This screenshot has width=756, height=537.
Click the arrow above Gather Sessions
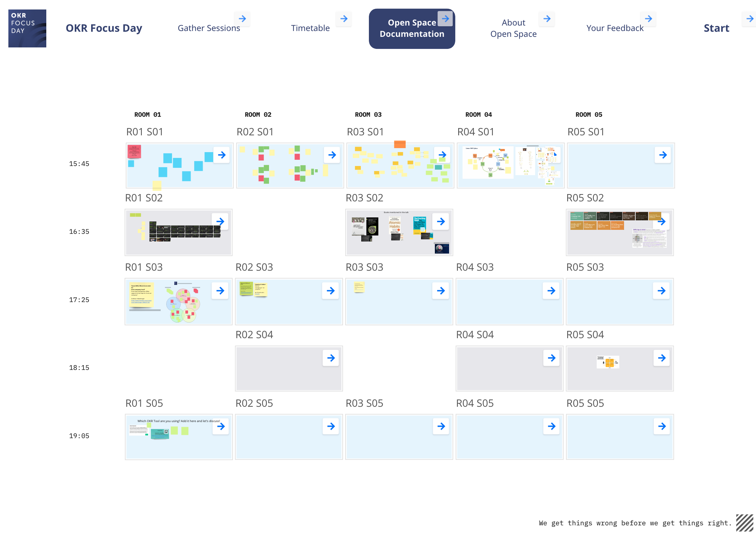coord(242,19)
